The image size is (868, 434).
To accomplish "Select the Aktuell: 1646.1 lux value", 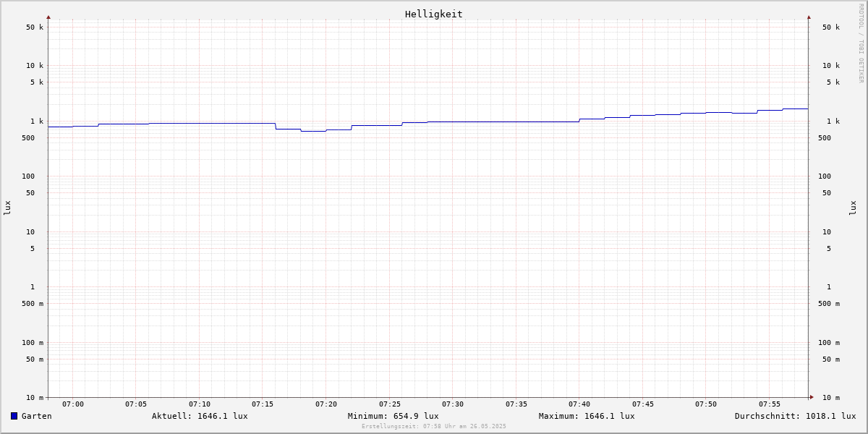I will pyautogui.click(x=200, y=416).
